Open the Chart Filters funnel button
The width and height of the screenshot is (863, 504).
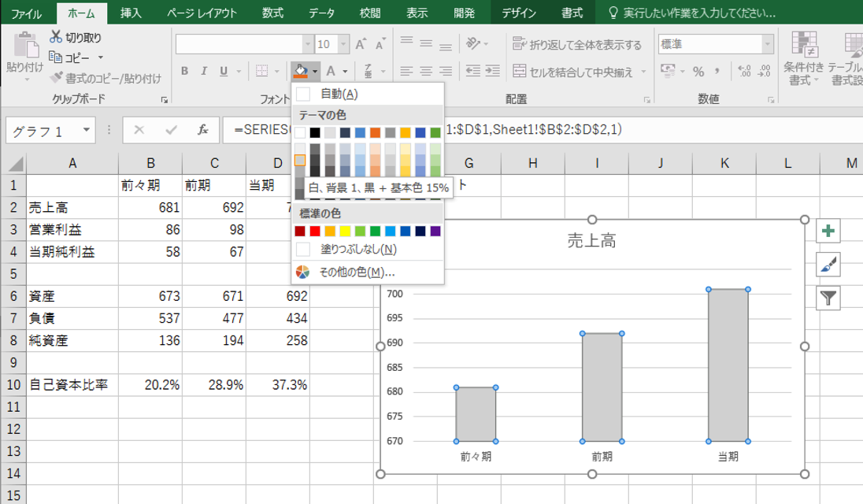[x=828, y=298]
